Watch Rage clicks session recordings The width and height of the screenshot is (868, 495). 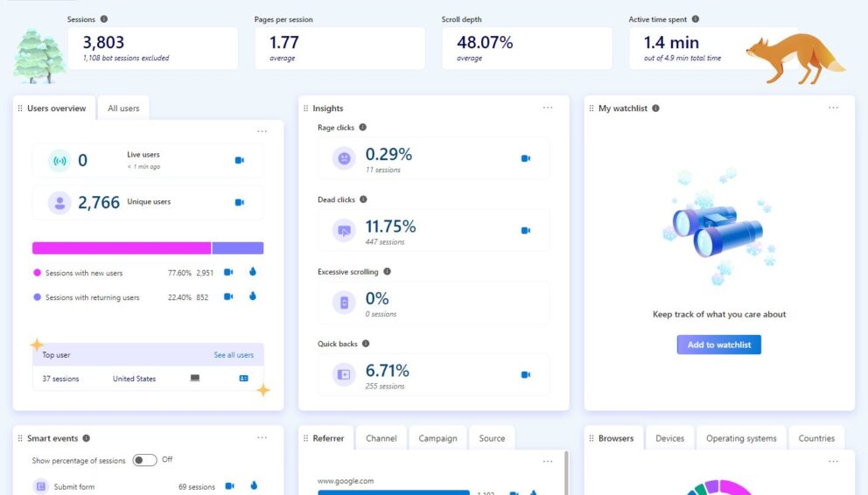pos(526,158)
